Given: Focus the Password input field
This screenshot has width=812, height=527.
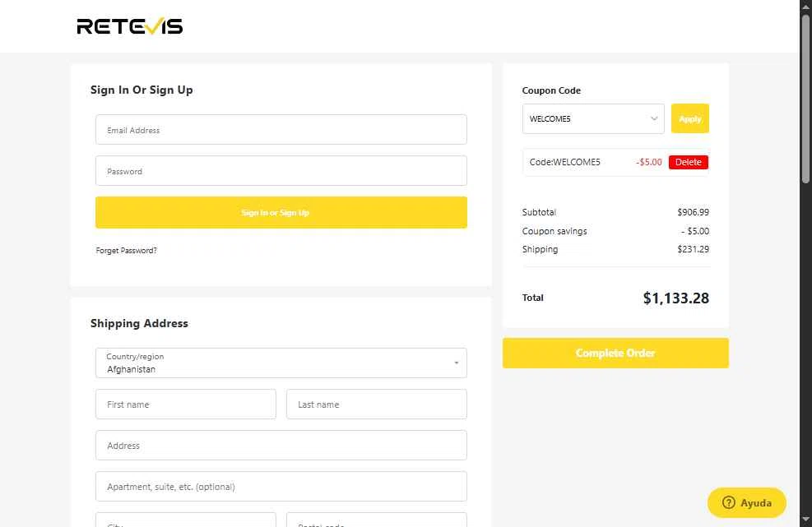Looking at the screenshot, I should 281,170.
